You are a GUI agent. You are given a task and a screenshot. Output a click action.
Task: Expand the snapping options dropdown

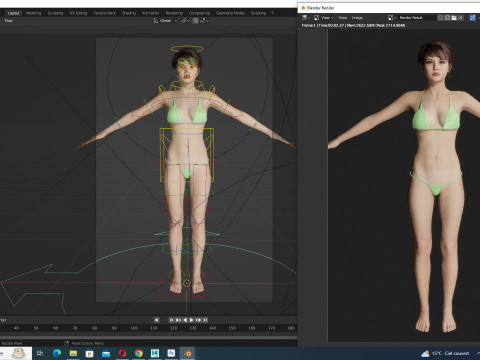tap(205, 21)
